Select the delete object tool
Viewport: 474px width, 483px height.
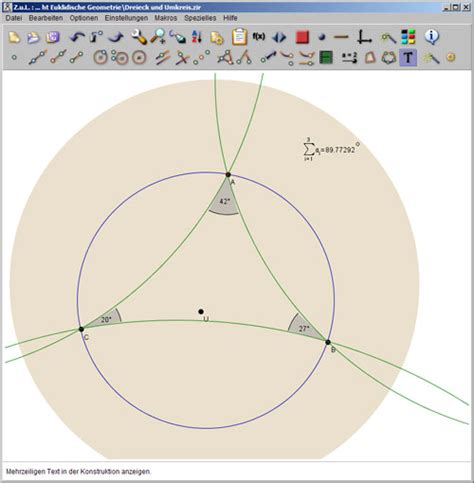tap(96, 37)
